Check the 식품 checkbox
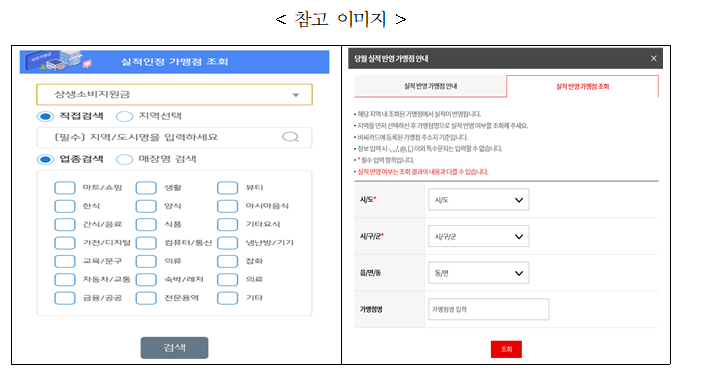This screenshot has width=706, height=381. tap(146, 224)
